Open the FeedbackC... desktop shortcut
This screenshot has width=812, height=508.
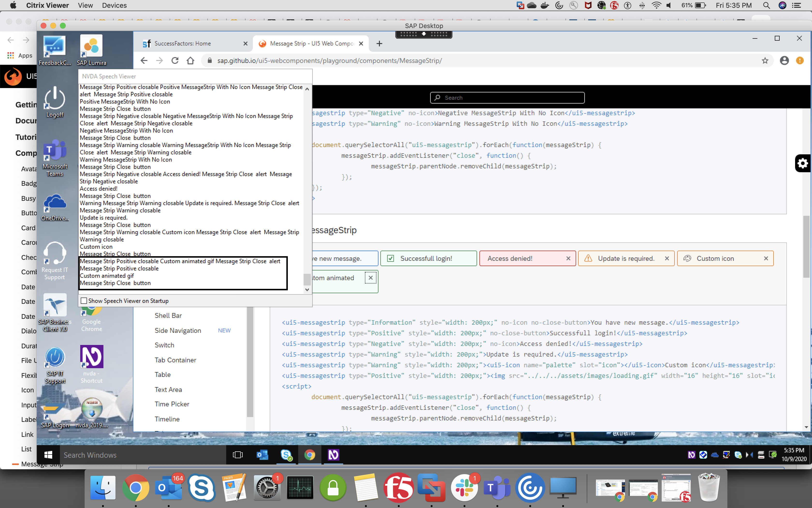(x=55, y=50)
